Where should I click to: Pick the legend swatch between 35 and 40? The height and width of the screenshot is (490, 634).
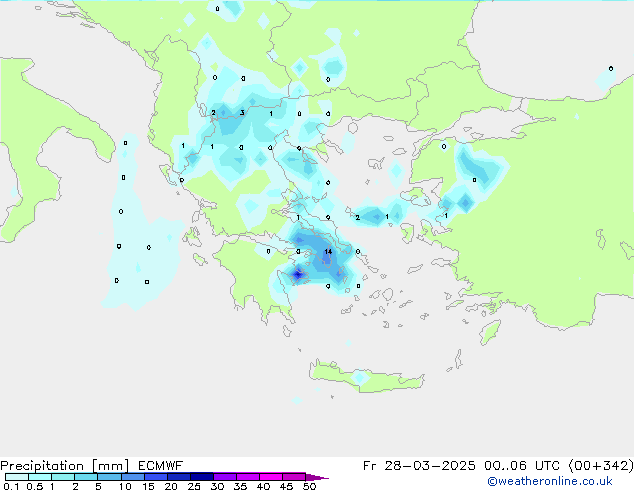(x=248, y=477)
